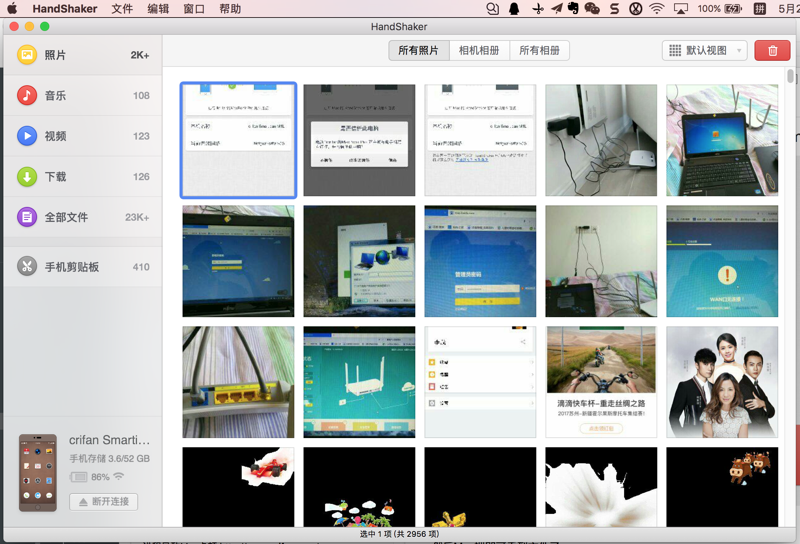Click the Pinyin 拼 input method icon
Viewport: 800px width, 544px height.
760,9
